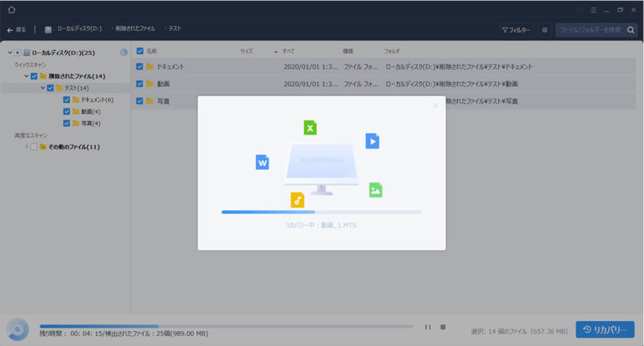This screenshot has width=644, height=346.
Task: Click the recovery progress bar in dialog
Action: pyautogui.click(x=321, y=212)
